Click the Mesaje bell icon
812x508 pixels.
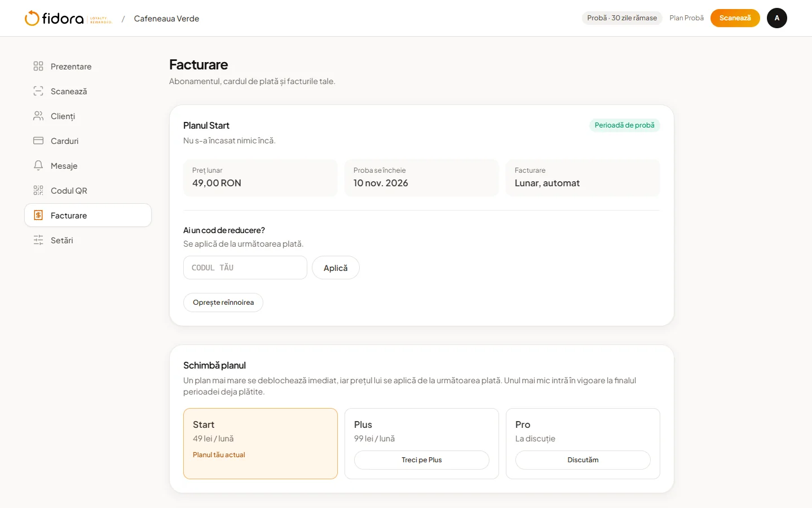[38, 165]
